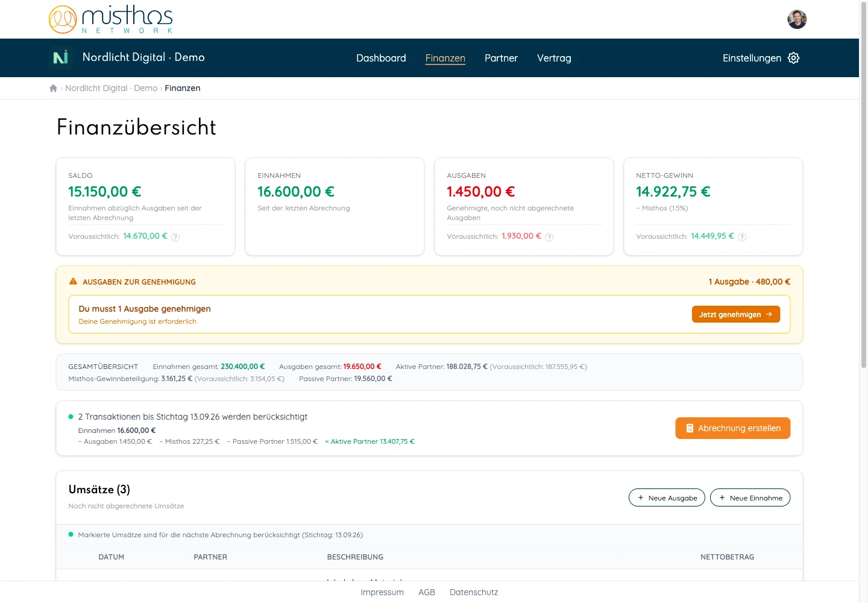Click the Saldo amount 15.150,00 €

coord(105,192)
